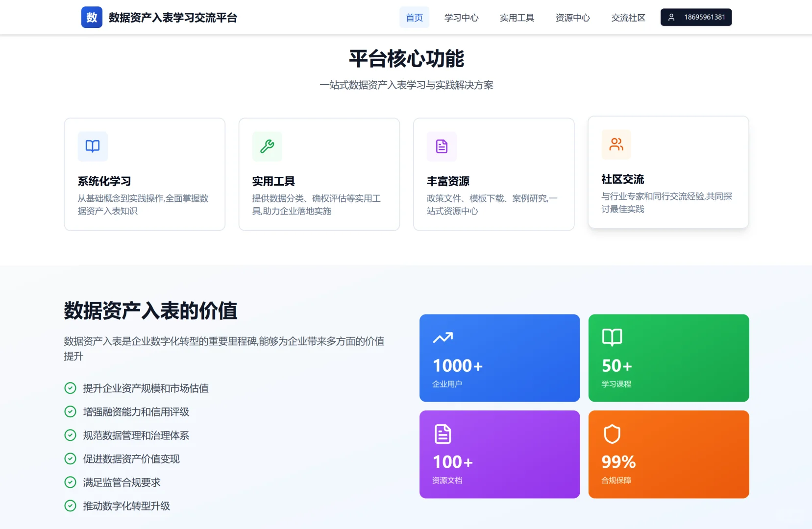Image resolution: width=812 pixels, height=529 pixels.
Task: Select the green wrench icon for 实用工具
Action: pos(267,146)
